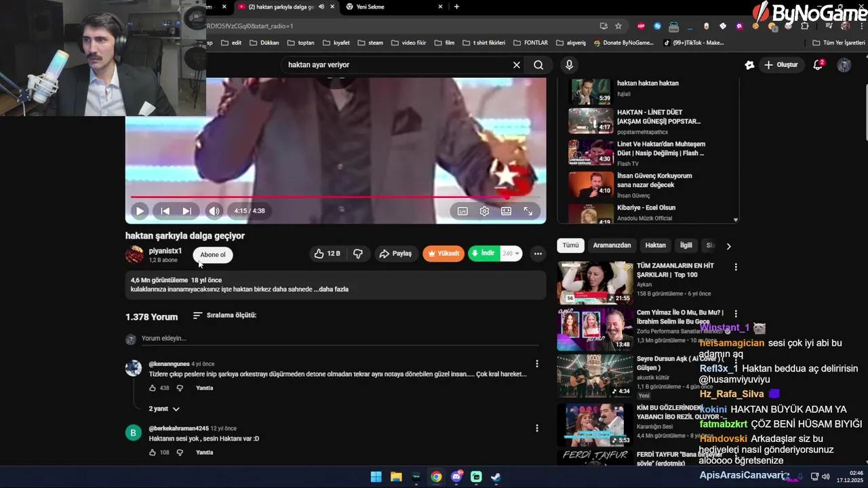Show more filter chips with the right chevron
The height and width of the screenshot is (488, 868).
pos(729,246)
